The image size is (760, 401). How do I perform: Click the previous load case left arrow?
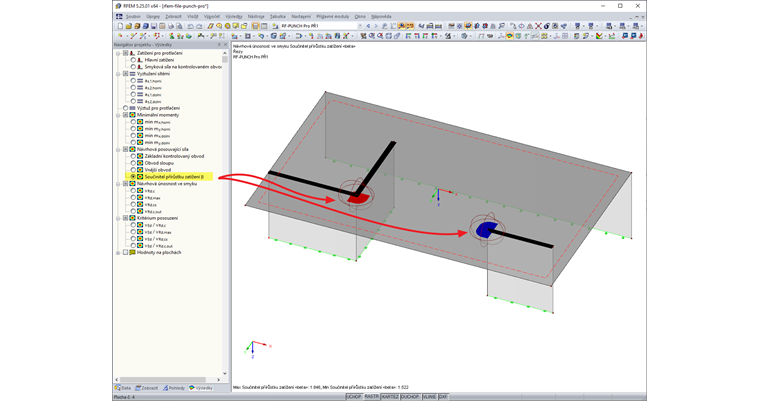click(368, 26)
